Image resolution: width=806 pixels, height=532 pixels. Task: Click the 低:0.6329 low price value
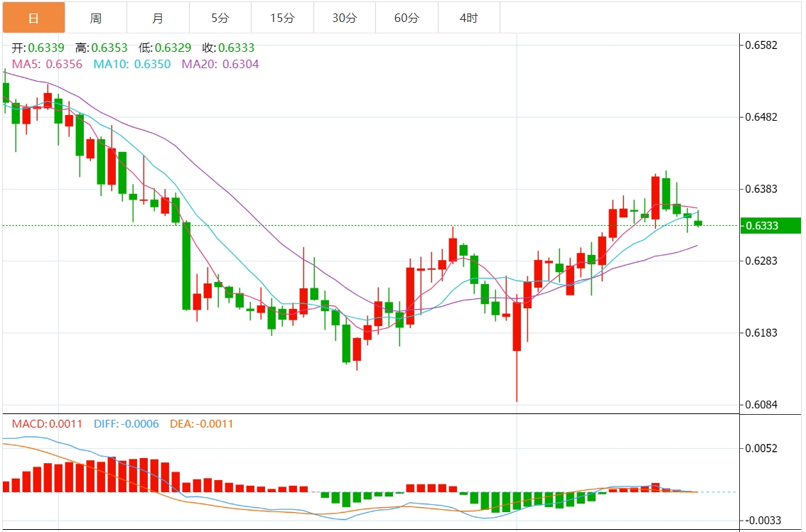tap(165, 48)
